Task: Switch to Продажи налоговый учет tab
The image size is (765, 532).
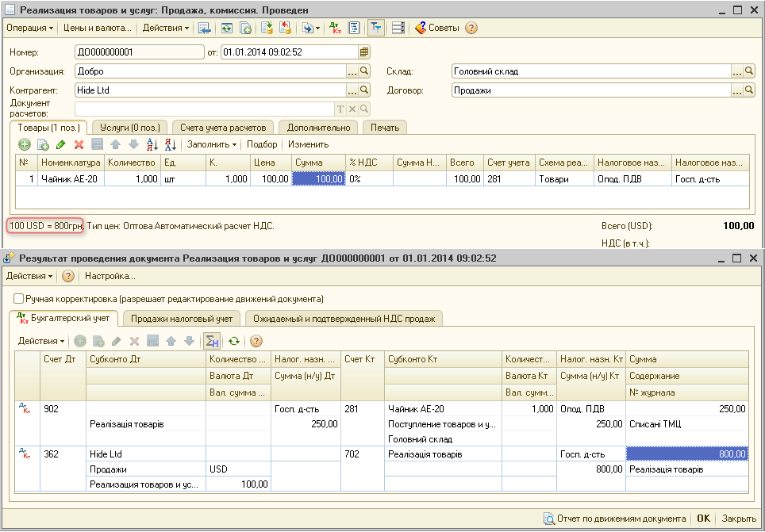Action: (182, 319)
